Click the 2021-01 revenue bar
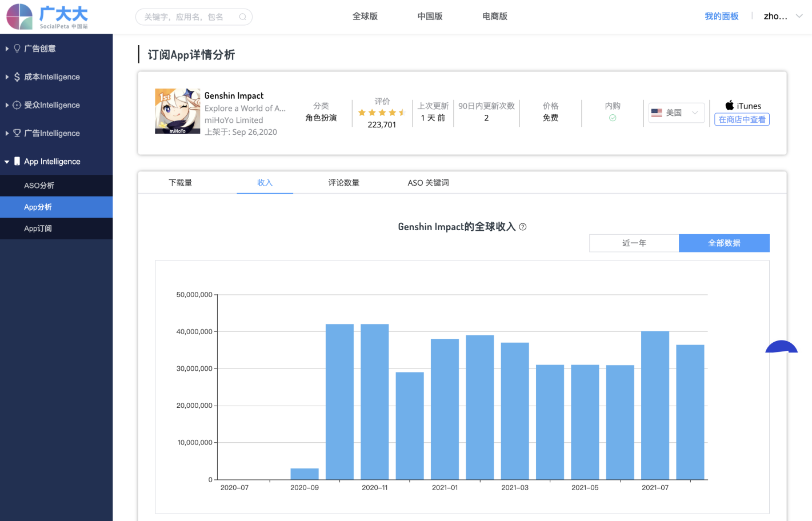 (445, 409)
